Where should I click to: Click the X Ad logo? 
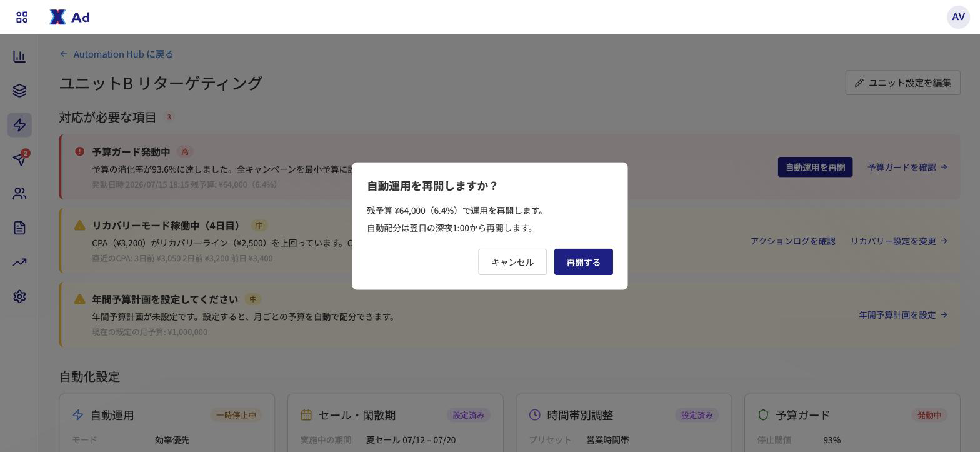69,17
